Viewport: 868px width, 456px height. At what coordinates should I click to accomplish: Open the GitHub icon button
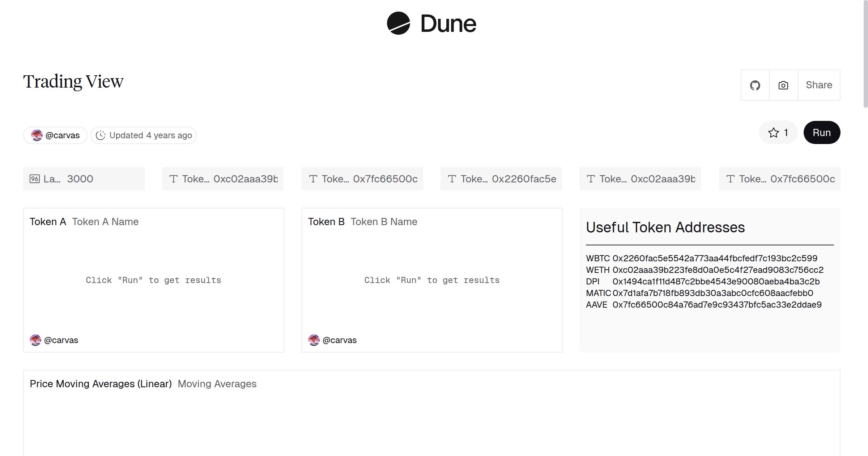(x=755, y=85)
